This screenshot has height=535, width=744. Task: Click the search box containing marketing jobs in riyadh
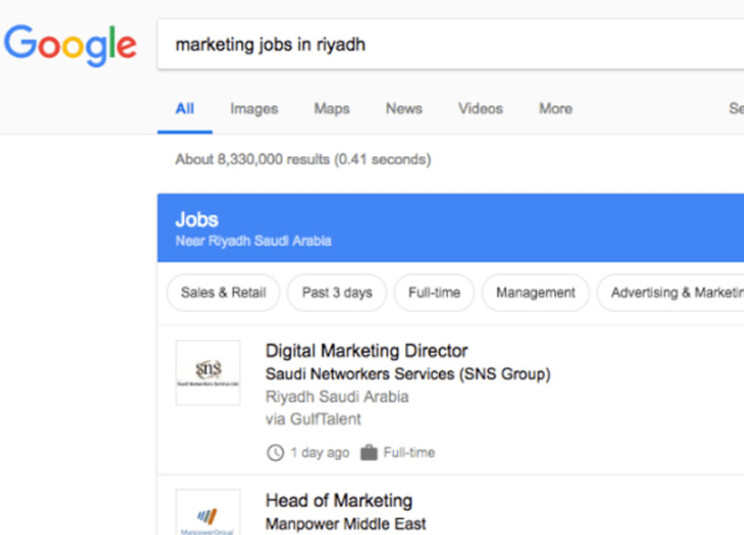(450, 45)
